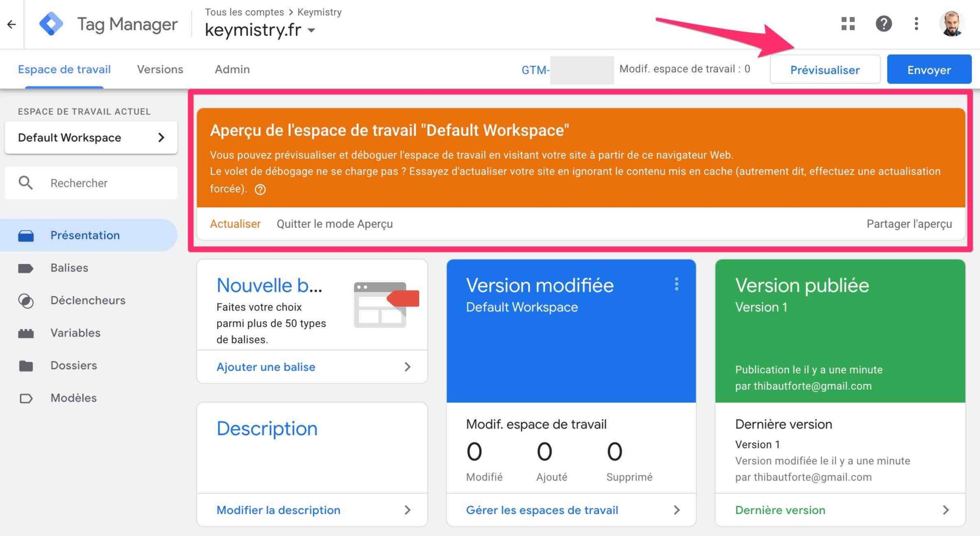Screen dimensions: 980x536
Task: Open the three-dot options menu in header
Action: [916, 23]
